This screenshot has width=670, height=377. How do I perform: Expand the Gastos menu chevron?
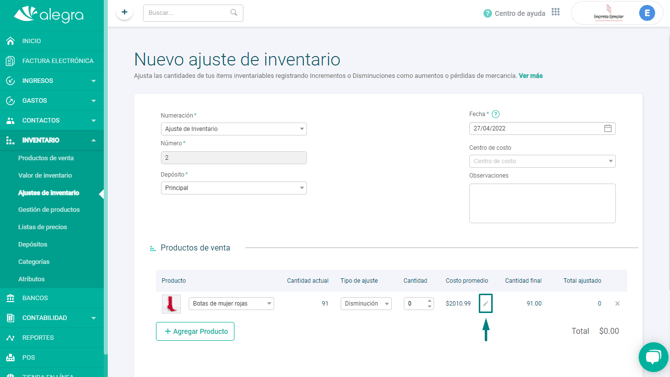coord(93,101)
